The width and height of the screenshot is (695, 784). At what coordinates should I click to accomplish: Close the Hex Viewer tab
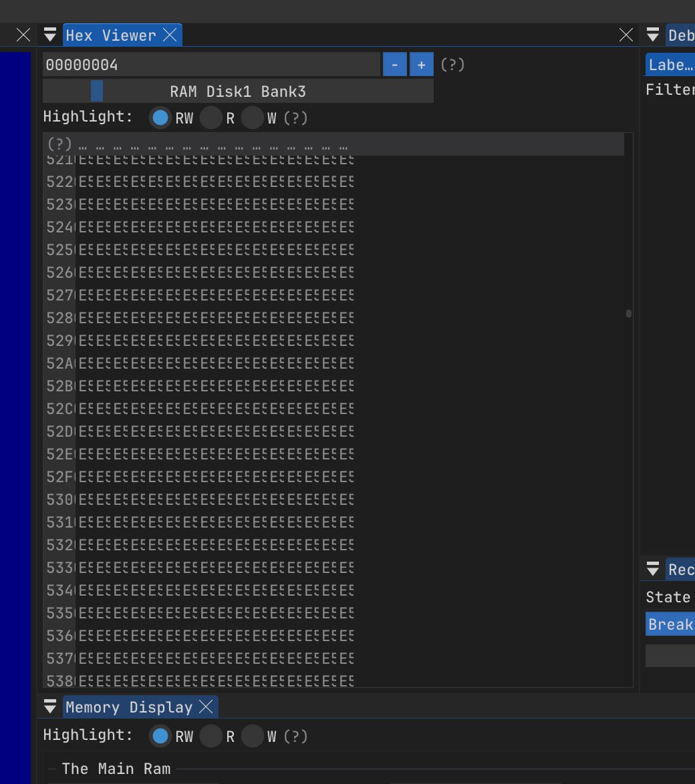pyautogui.click(x=170, y=35)
